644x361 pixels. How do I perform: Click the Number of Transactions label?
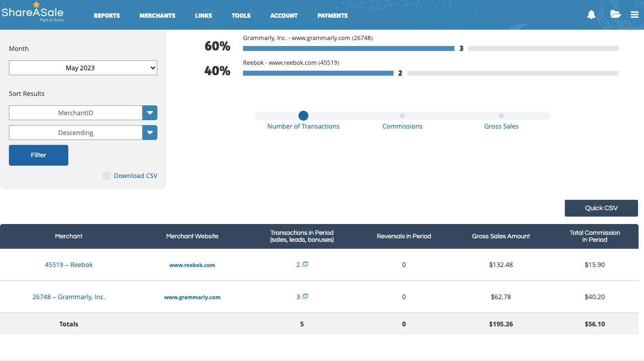[x=303, y=127]
